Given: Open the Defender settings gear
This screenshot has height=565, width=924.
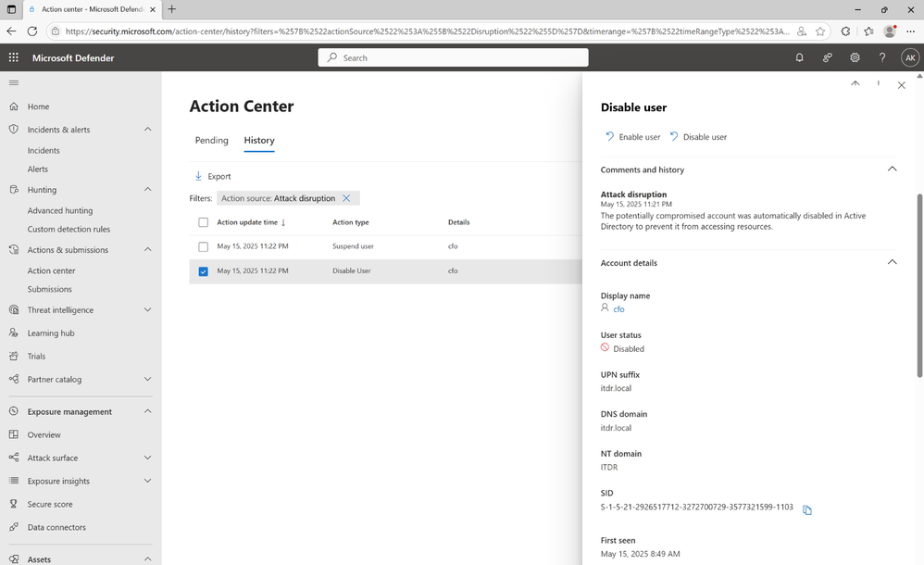Looking at the screenshot, I should coord(855,57).
